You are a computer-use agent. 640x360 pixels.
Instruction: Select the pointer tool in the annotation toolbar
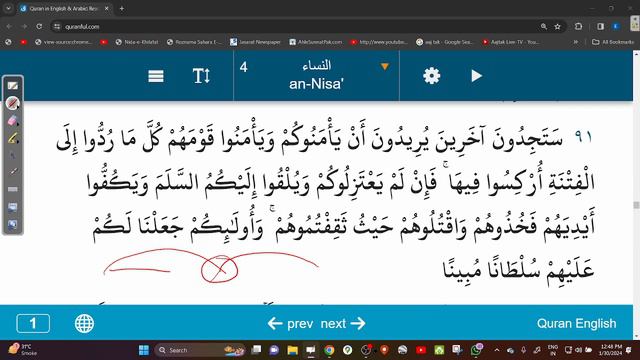pyautogui.click(x=13, y=156)
